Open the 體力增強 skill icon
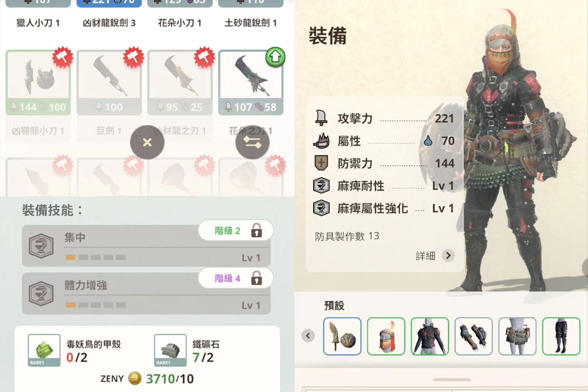This screenshot has width=588, height=392. pyautogui.click(x=41, y=293)
